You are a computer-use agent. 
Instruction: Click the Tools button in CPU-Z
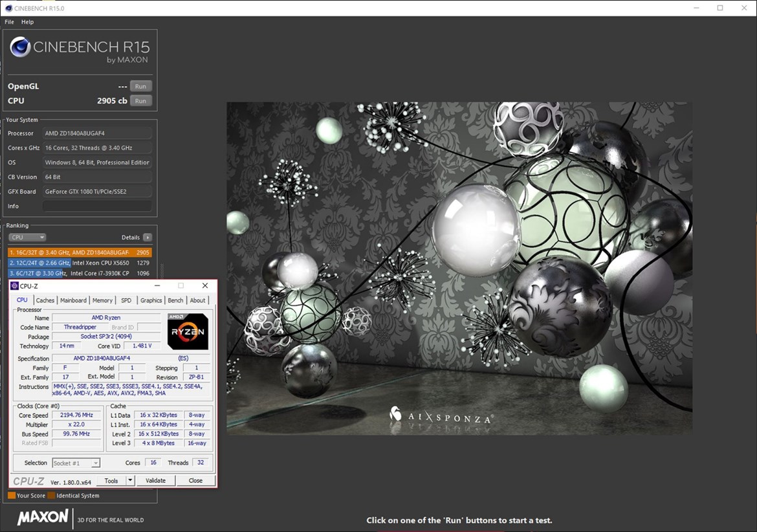(x=111, y=481)
